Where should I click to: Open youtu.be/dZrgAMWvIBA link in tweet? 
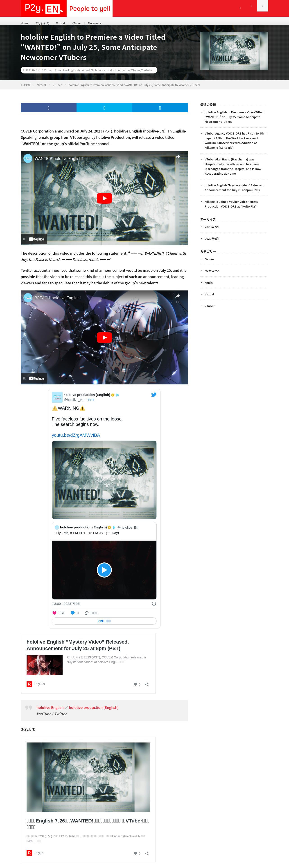pos(76,435)
